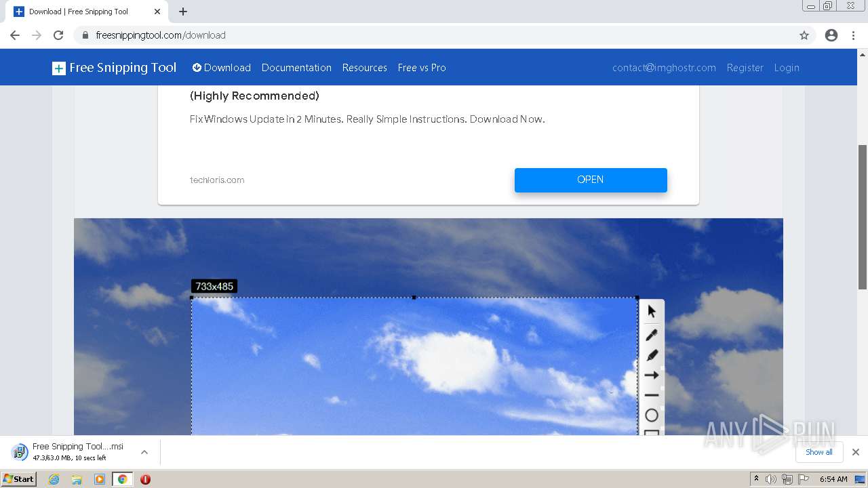Click the page vertical scrollbar thumb
Screen dimensions: 868x488
coord(863,217)
